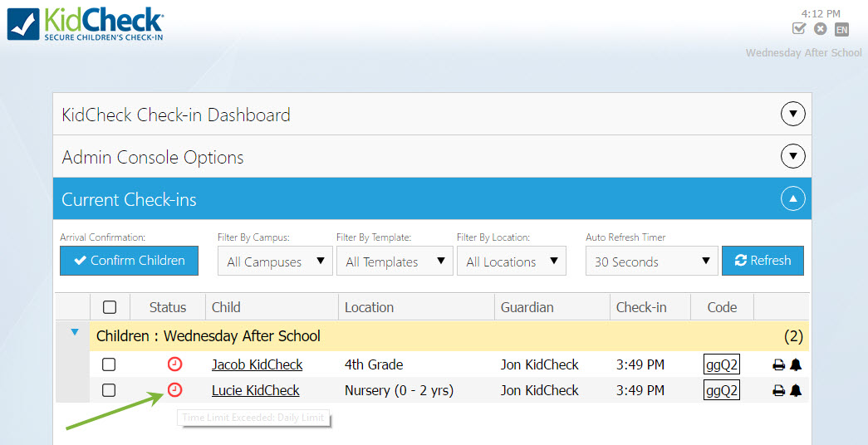Click bell alert icon for Lucie KidCheck
This screenshot has height=445, width=868.
point(796,391)
